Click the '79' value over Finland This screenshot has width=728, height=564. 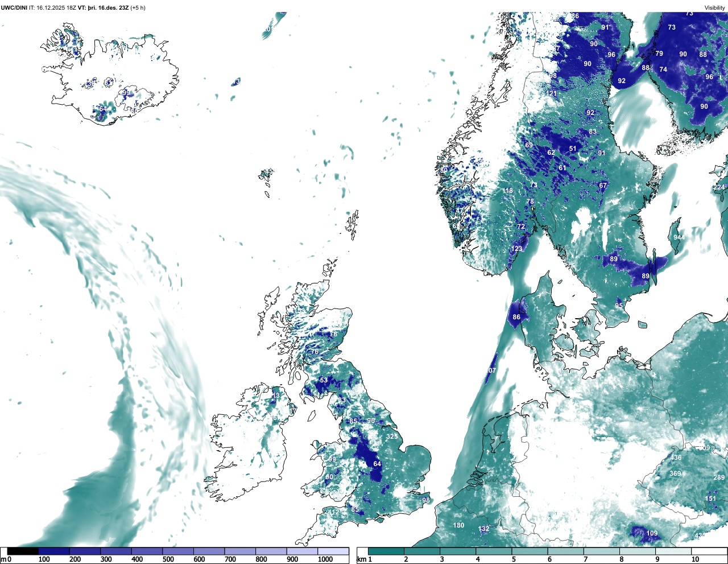pyautogui.click(x=659, y=53)
